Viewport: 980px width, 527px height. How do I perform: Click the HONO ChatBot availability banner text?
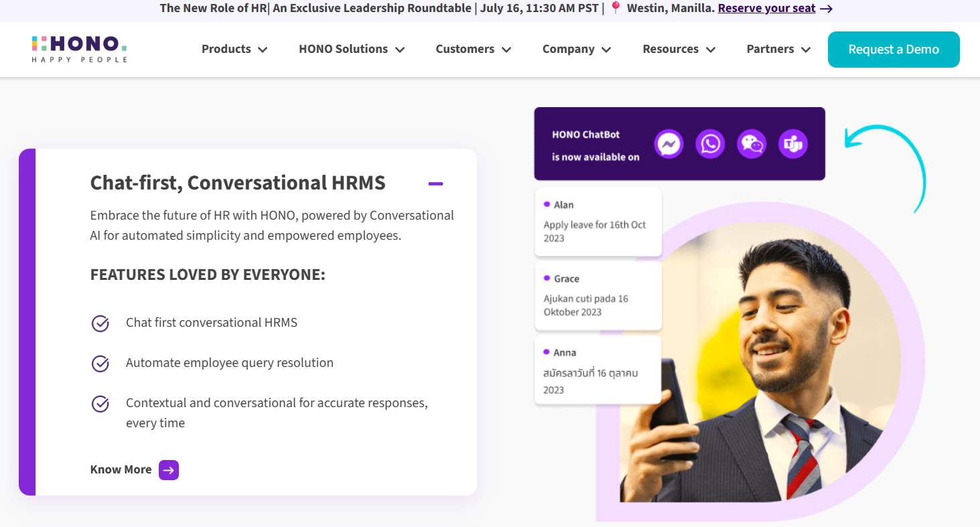coord(596,145)
